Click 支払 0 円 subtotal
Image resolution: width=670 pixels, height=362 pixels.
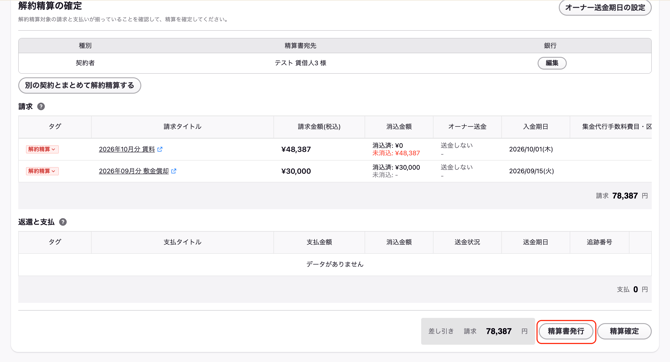pos(632,289)
